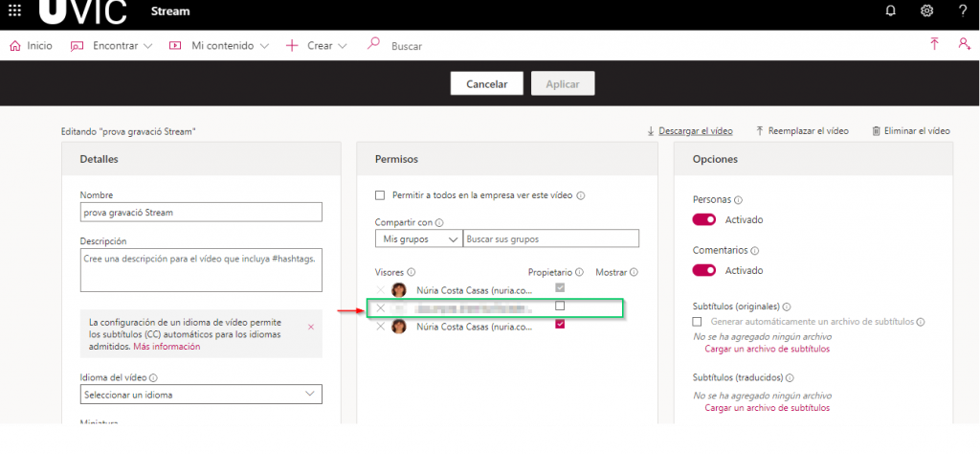Toggle the Personas switch off
The height and width of the screenshot is (454, 980).
click(704, 219)
